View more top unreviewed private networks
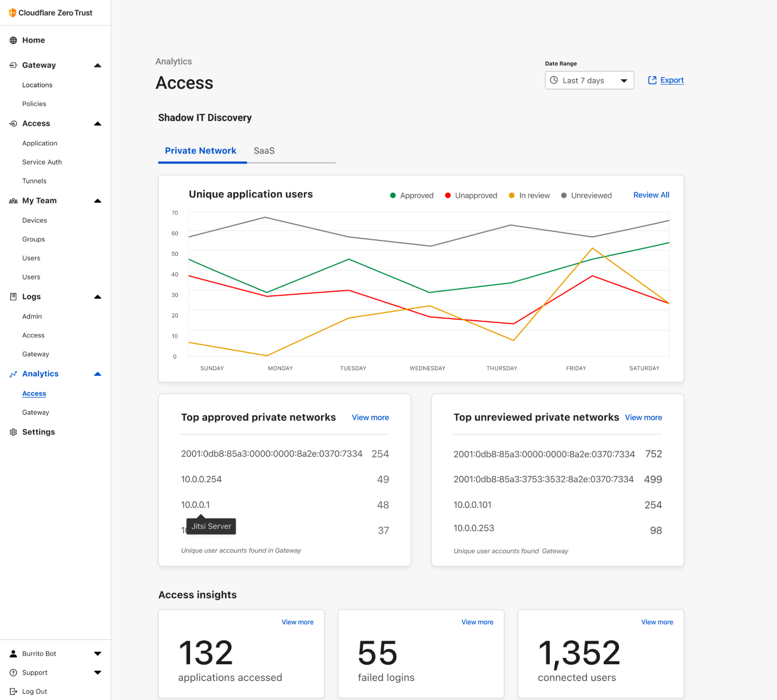Screen dimensions: 777x700 pyautogui.click(x=643, y=417)
